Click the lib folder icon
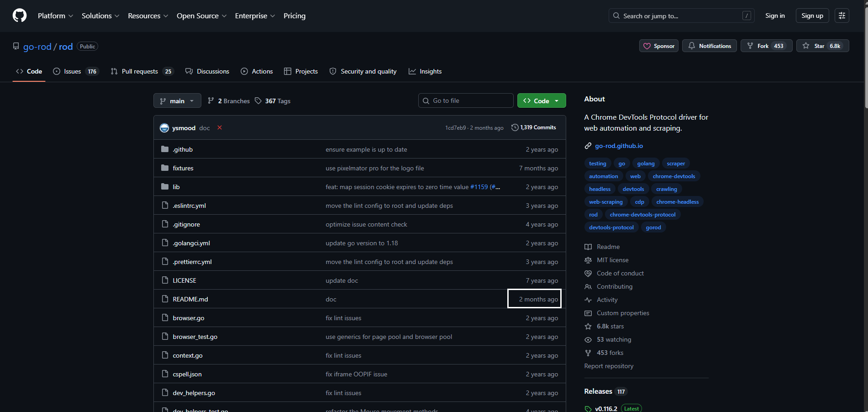The image size is (868, 412). click(165, 187)
